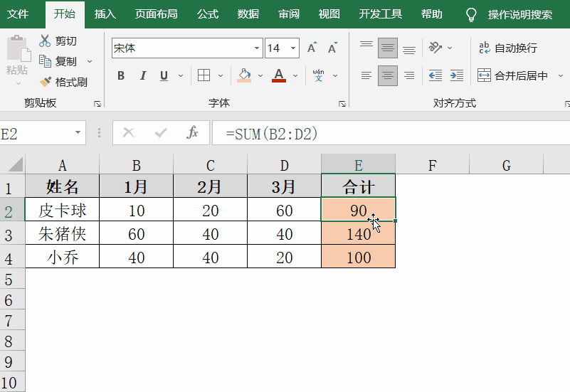The width and height of the screenshot is (570, 392).
Task: Open the font name 宋体 dropdown
Action: point(257,48)
